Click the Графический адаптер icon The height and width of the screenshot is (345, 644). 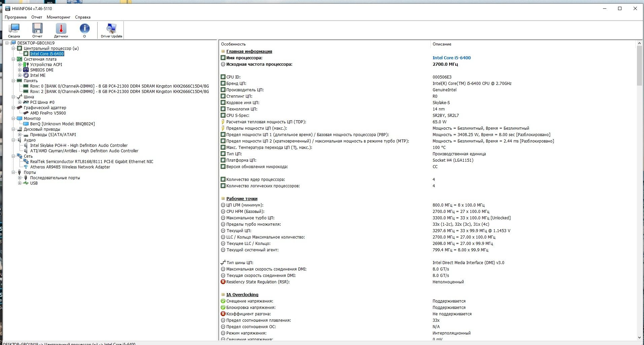pyautogui.click(x=20, y=107)
